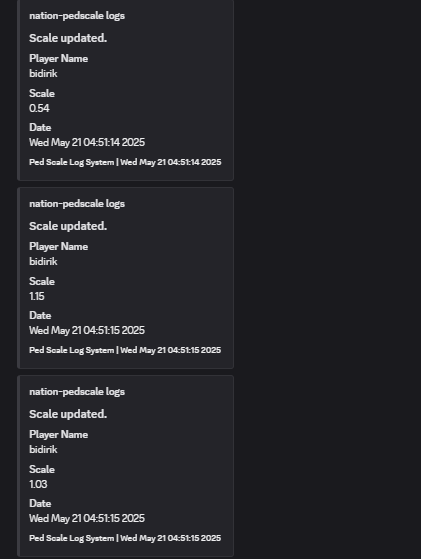Click the scale value 1.15
Image resolution: width=421 pixels, height=559 pixels.
pos(37,296)
